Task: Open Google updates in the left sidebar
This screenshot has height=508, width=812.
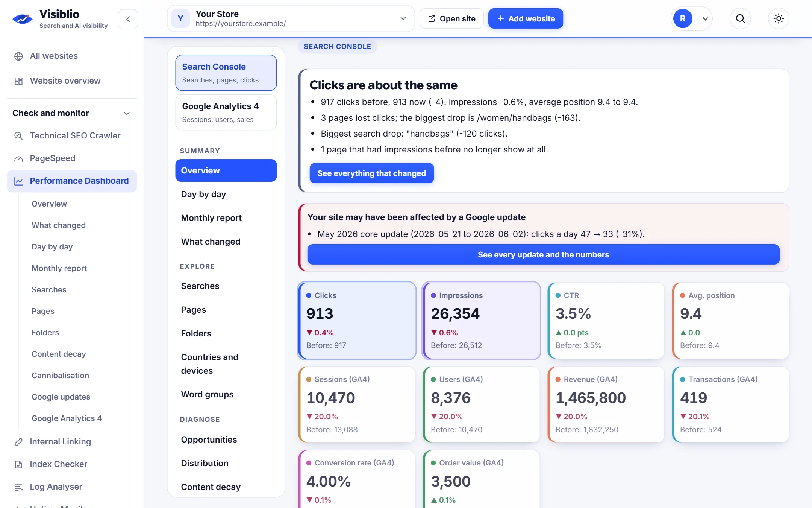Action: 61,397
